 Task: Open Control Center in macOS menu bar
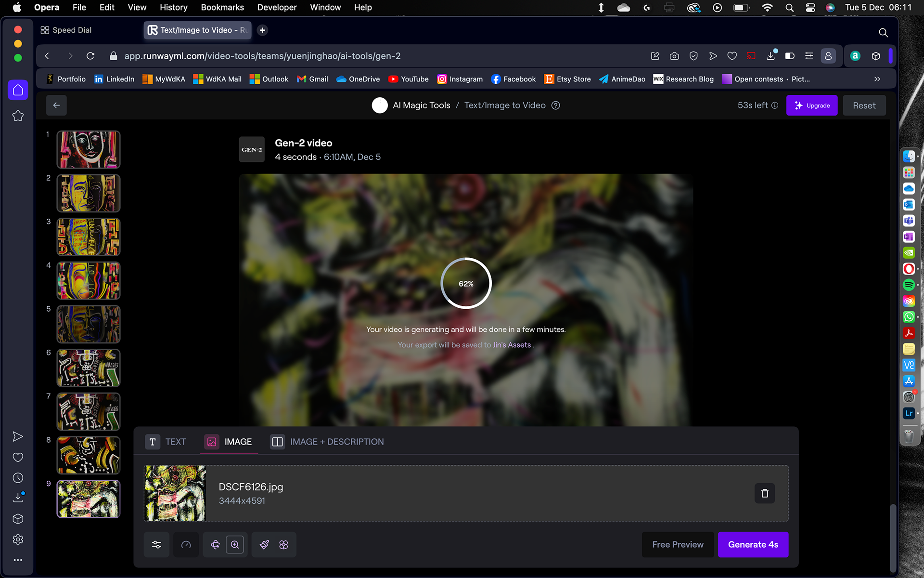[810, 8]
